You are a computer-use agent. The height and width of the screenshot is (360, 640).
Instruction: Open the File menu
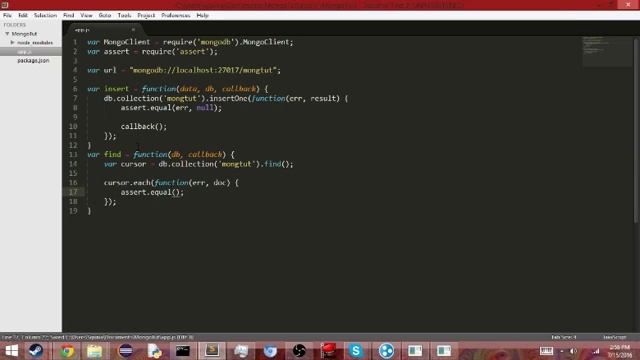pyautogui.click(x=7, y=16)
